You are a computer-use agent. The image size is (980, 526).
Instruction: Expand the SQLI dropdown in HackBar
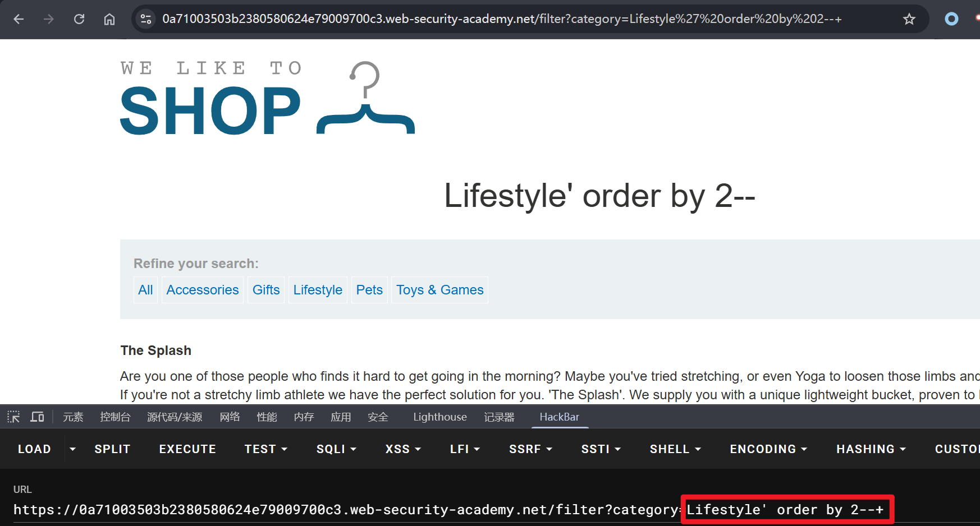pyautogui.click(x=336, y=449)
